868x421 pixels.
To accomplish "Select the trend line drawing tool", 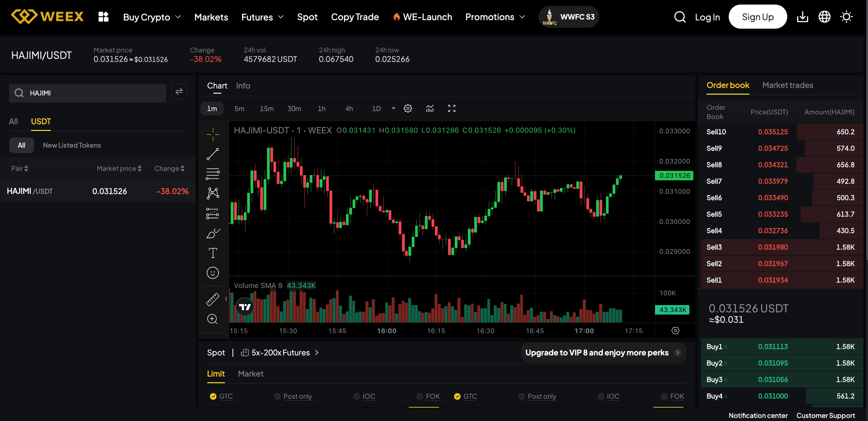I will (x=213, y=153).
